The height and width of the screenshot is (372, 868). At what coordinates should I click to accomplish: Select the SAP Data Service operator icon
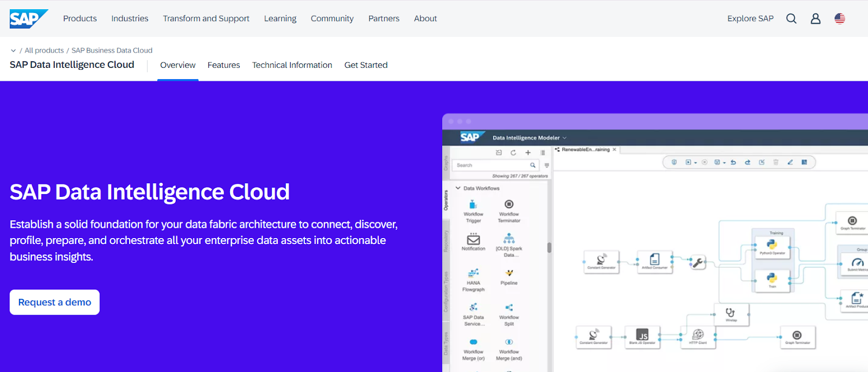[x=474, y=307]
